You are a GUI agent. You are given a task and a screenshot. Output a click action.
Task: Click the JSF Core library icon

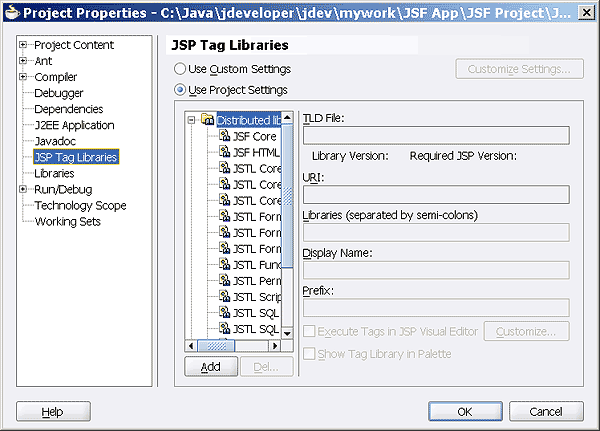[225, 136]
